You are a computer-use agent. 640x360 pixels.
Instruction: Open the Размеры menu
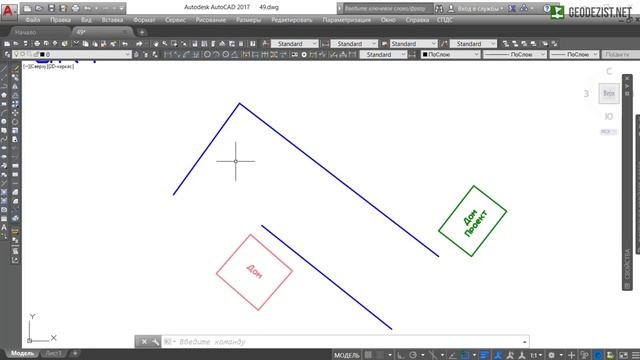point(249,20)
